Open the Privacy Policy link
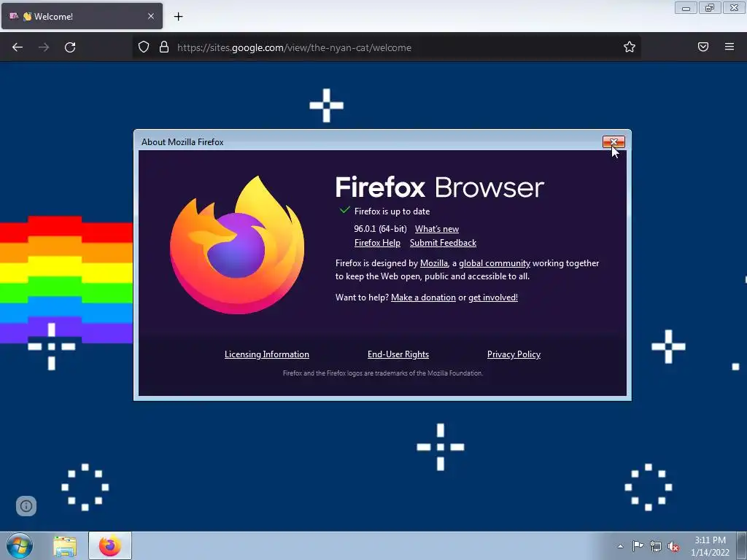747x560 pixels. (x=514, y=354)
